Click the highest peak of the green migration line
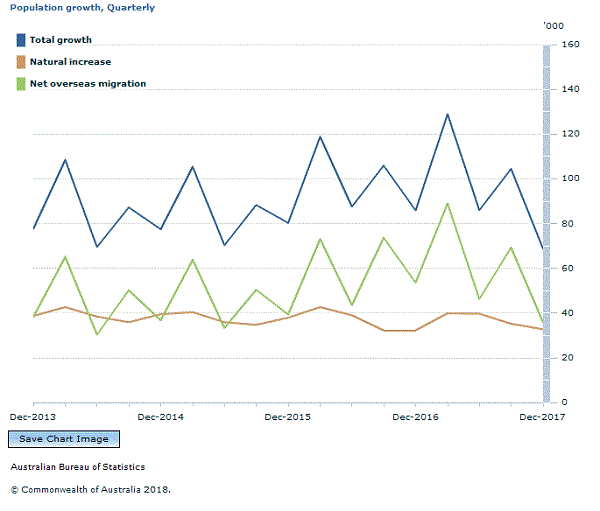The width and height of the screenshot is (600, 511). 447,204
